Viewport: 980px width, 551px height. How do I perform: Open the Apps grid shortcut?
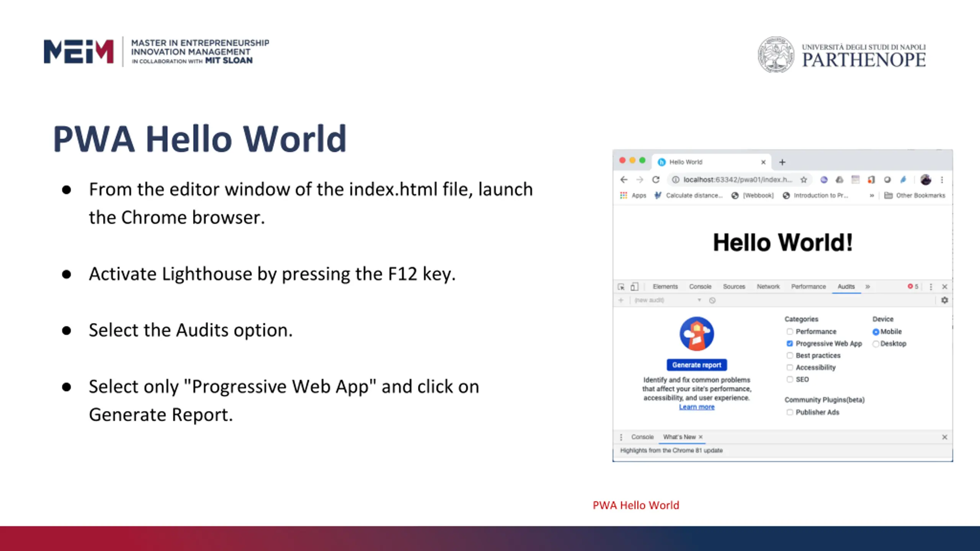coord(633,196)
